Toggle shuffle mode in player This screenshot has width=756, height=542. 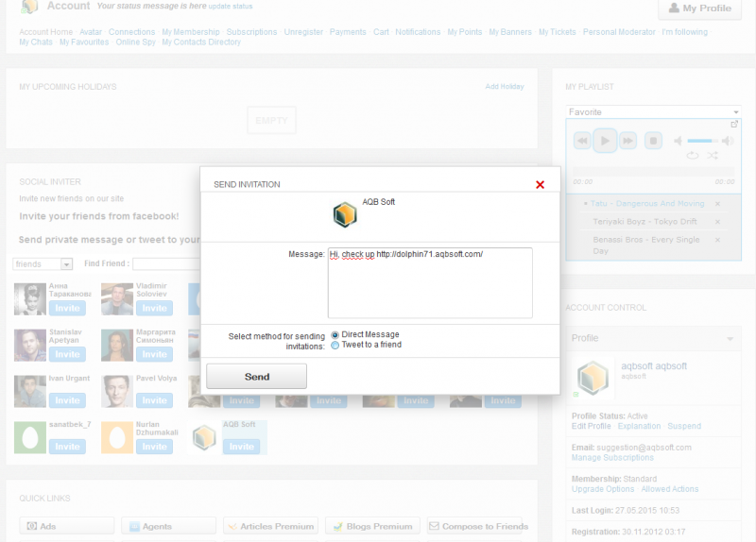[x=713, y=155]
